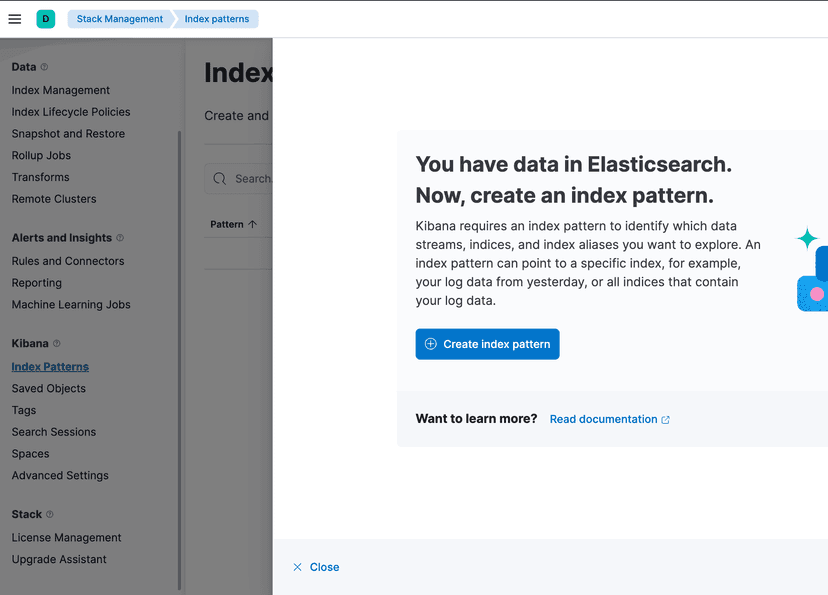
Task: Open Index Management in the sidebar
Action: click(61, 90)
